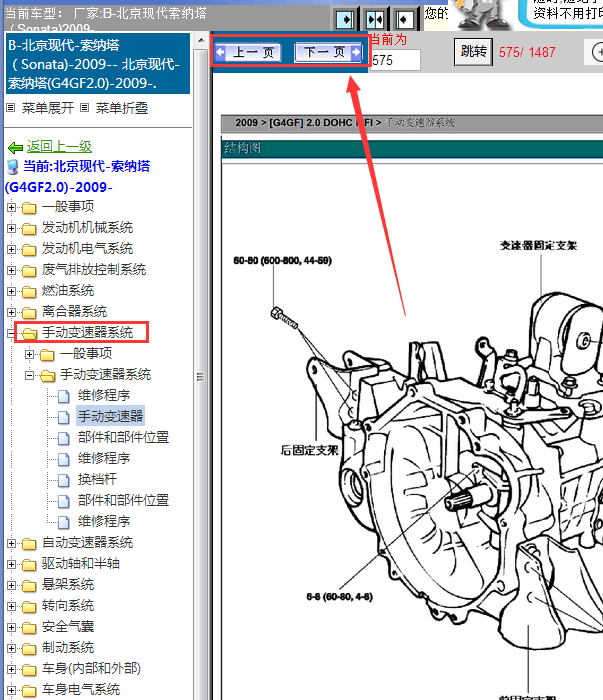Select the 制动系统 tree label

[x=68, y=647]
